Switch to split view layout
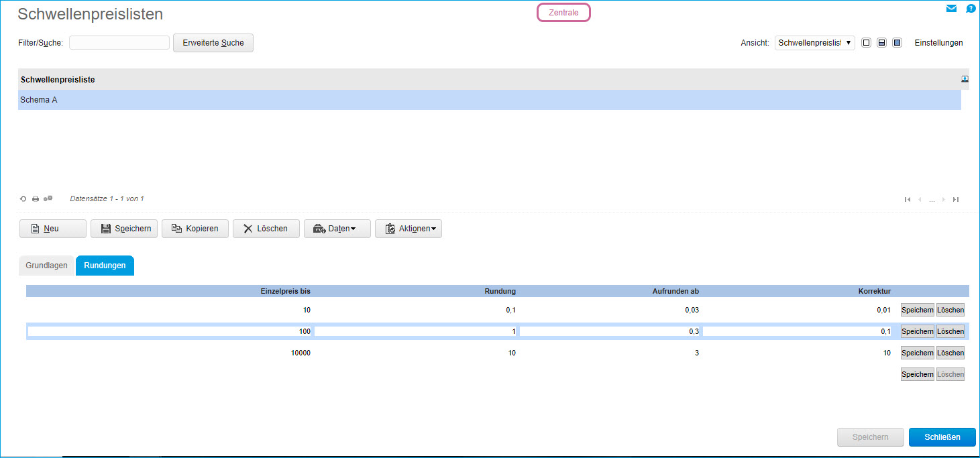980x458 pixels. click(881, 43)
